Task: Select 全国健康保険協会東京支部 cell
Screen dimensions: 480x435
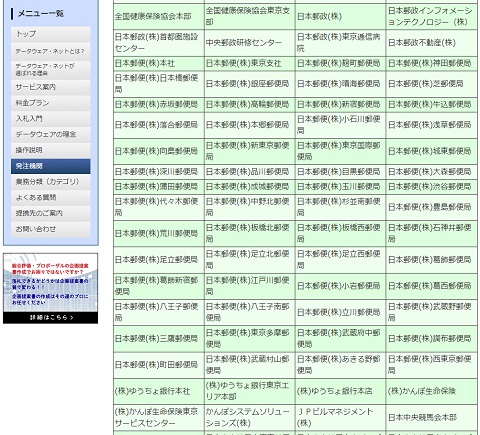Action: point(250,16)
